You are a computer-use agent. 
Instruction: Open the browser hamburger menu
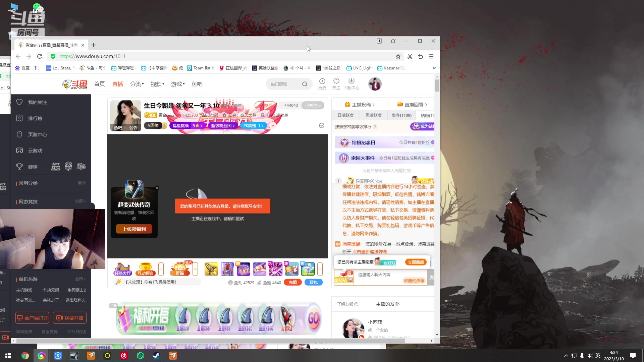[x=431, y=56]
